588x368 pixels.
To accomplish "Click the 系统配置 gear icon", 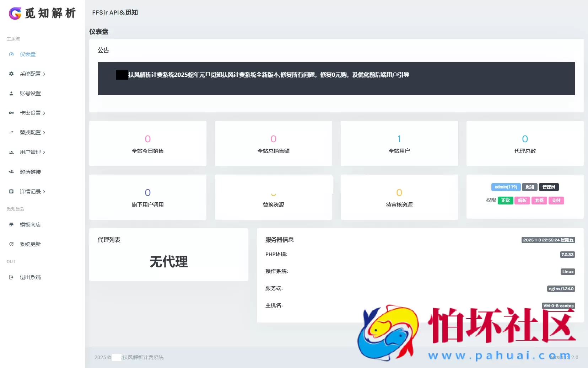I will (11, 74).
